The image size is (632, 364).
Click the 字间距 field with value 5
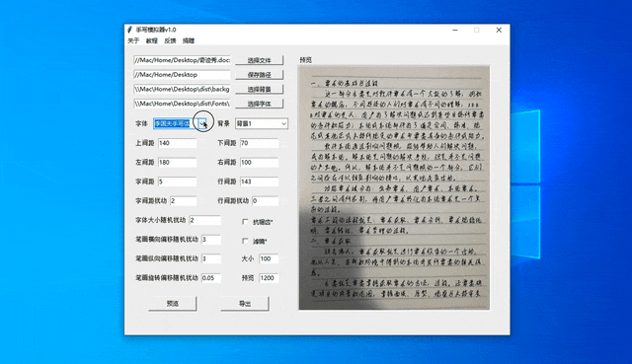(178, 182)
